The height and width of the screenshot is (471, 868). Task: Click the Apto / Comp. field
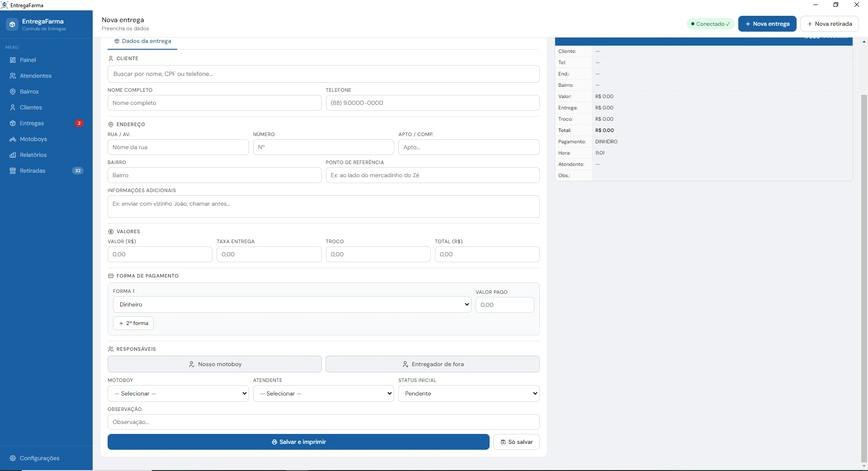469,147
